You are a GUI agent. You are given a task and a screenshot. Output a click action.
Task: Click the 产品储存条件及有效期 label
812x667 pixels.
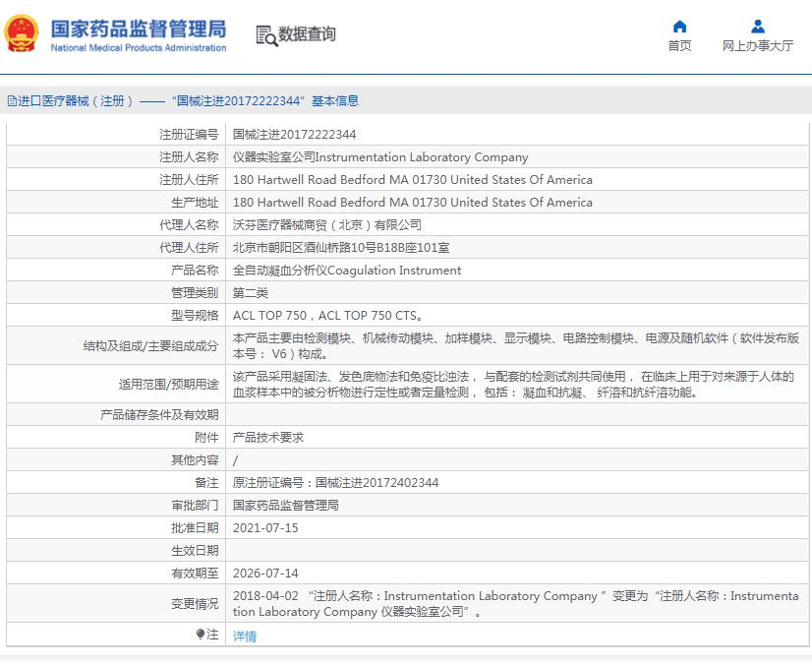click(159, 415)
